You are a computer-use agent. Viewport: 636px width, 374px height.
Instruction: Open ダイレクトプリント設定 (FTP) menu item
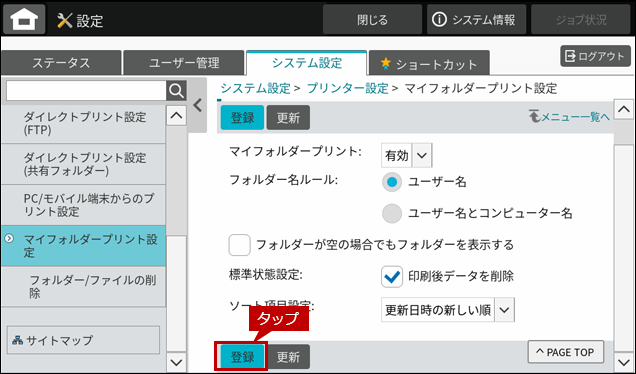click(x=84, y=123)
